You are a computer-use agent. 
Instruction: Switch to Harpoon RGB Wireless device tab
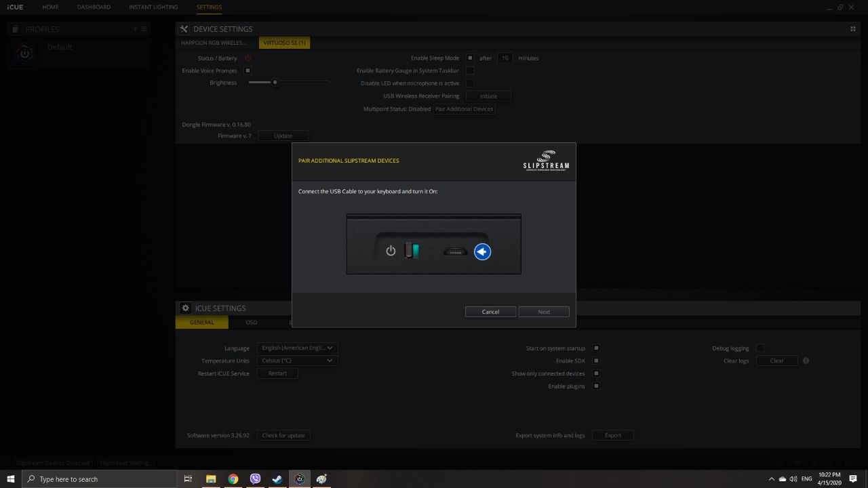214,43
